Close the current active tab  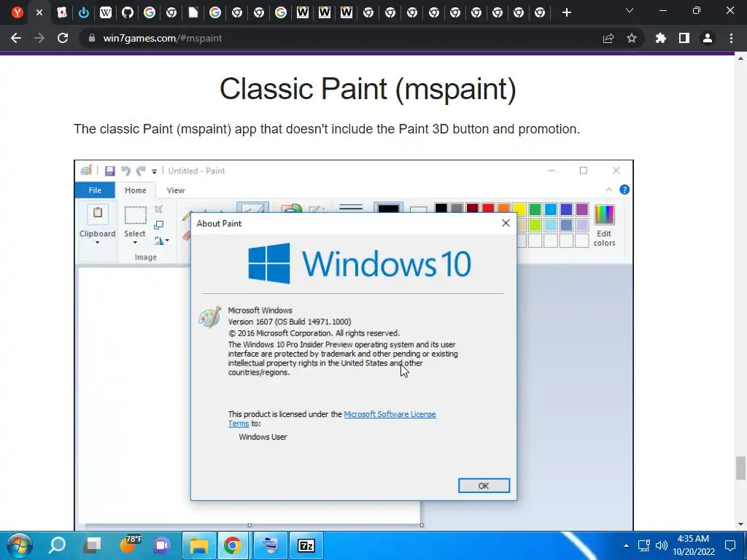coord(39,12)
